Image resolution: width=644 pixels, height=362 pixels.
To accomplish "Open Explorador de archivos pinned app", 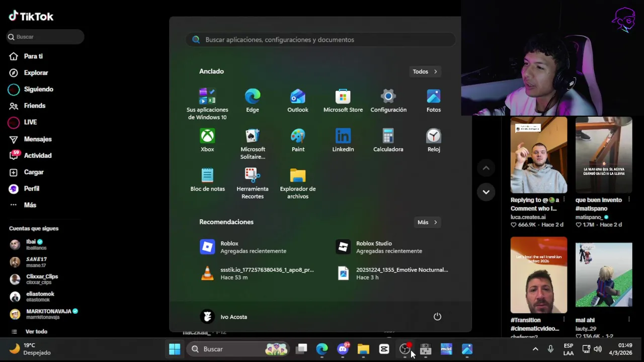I will pyautogui.click(x=298, y=184).
